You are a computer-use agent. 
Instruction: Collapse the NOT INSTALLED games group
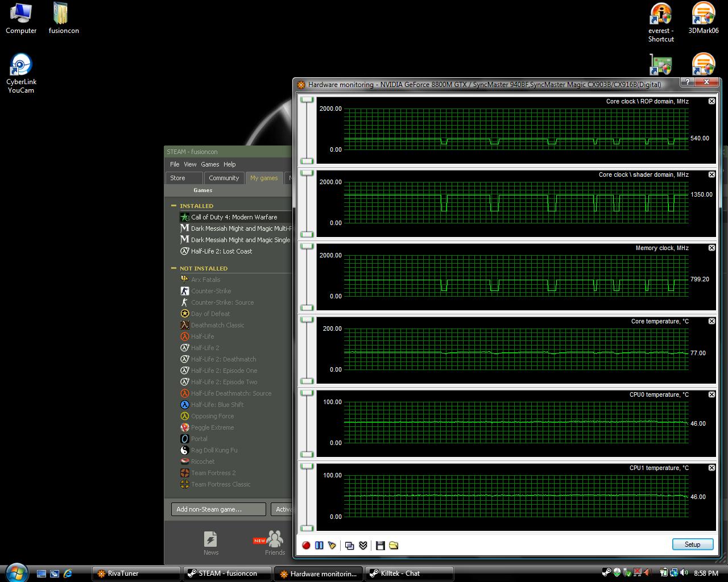coord(174,268)
